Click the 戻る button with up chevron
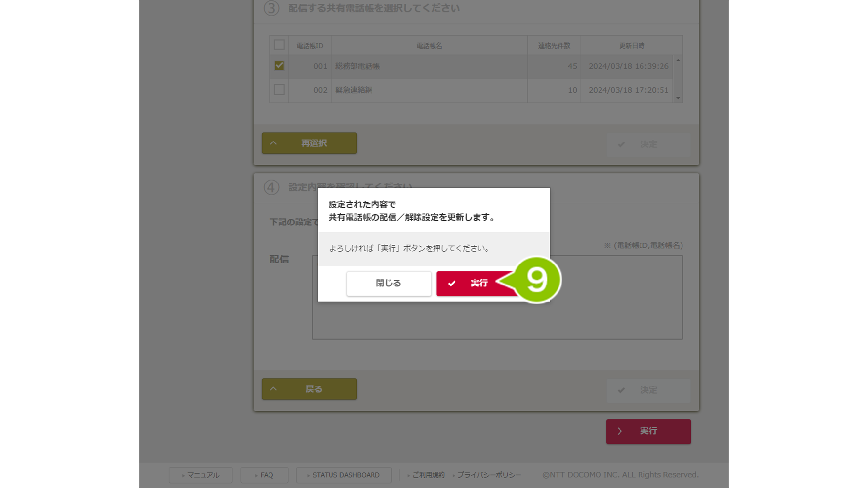Screen dimensions: 868x488 [309, 389]
